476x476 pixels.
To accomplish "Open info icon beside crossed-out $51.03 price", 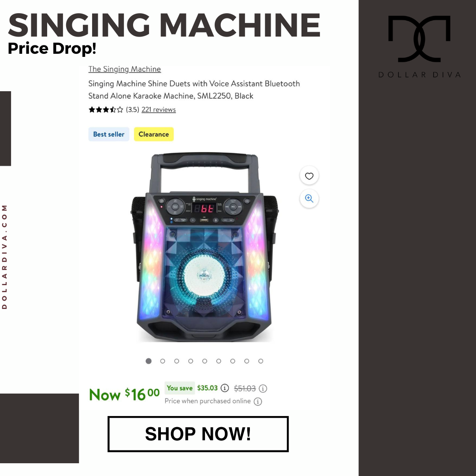I will coord(263,388).
